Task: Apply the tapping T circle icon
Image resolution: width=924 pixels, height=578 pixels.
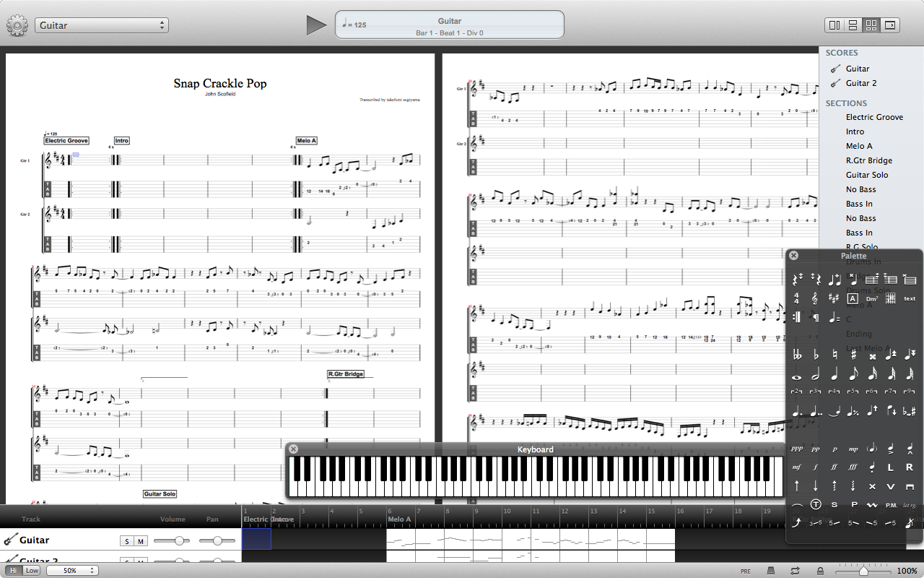Action: (x=816, y=504)
